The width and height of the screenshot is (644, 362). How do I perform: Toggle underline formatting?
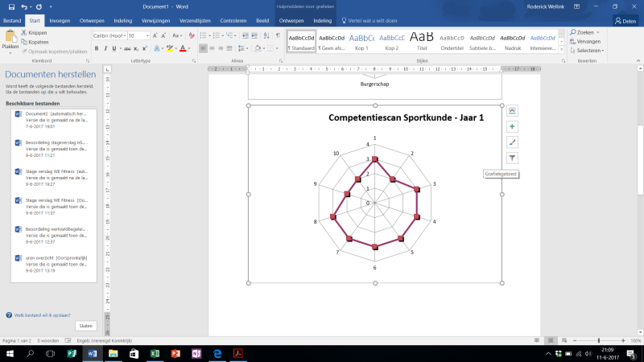[114, 48]
